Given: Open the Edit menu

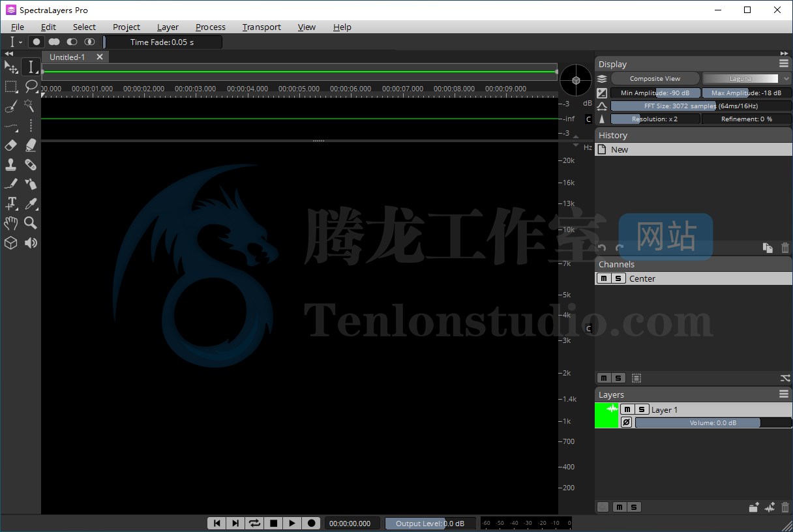Looking at the screenshot, I should [48, 27].
